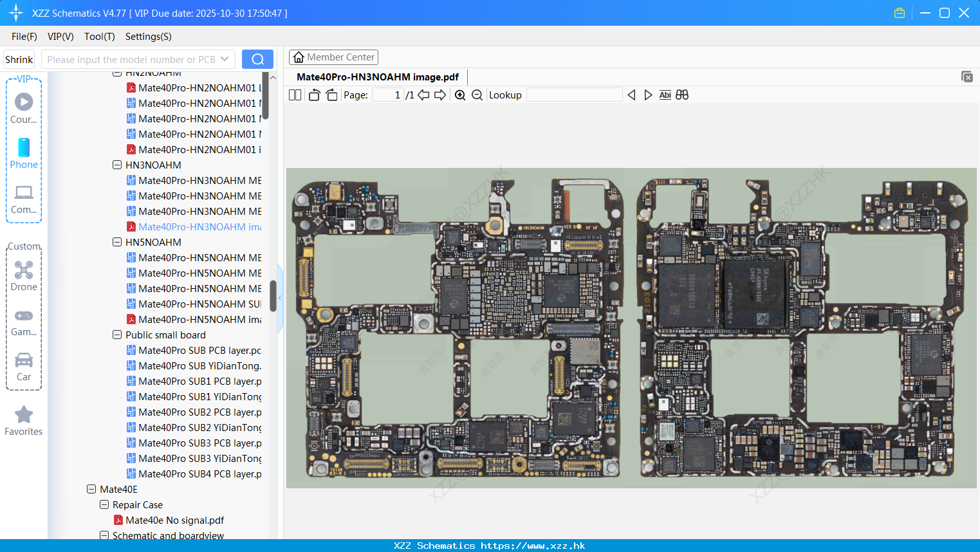Open Mate40Pro-HN5NOAHM image pdf
The height and width of the screenshot is (552, 980).
pyautogui.click(x=194, y=319)
